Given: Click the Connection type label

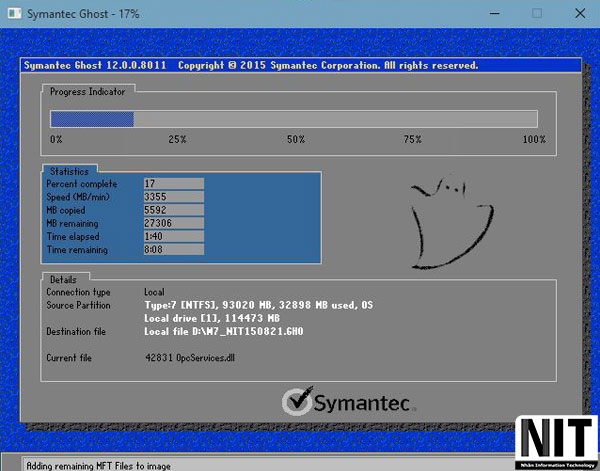Looking at the screenshot, I should (78, 292).
